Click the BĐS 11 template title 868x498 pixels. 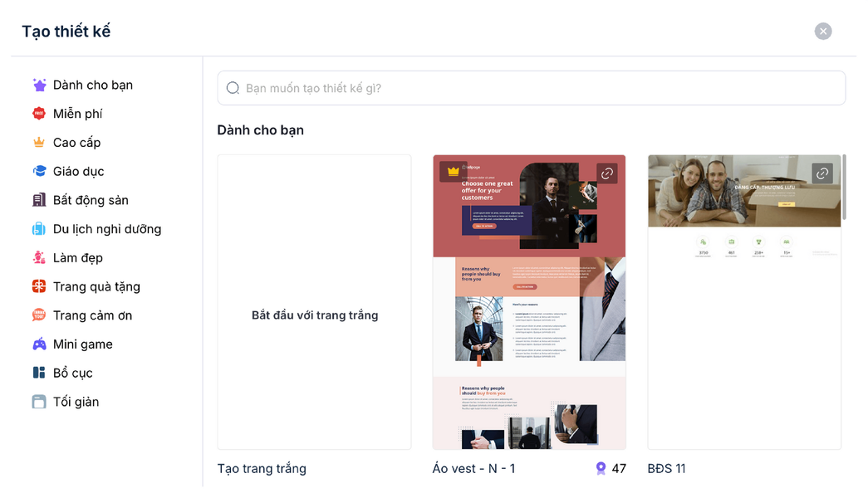click(x=666, y=469)
